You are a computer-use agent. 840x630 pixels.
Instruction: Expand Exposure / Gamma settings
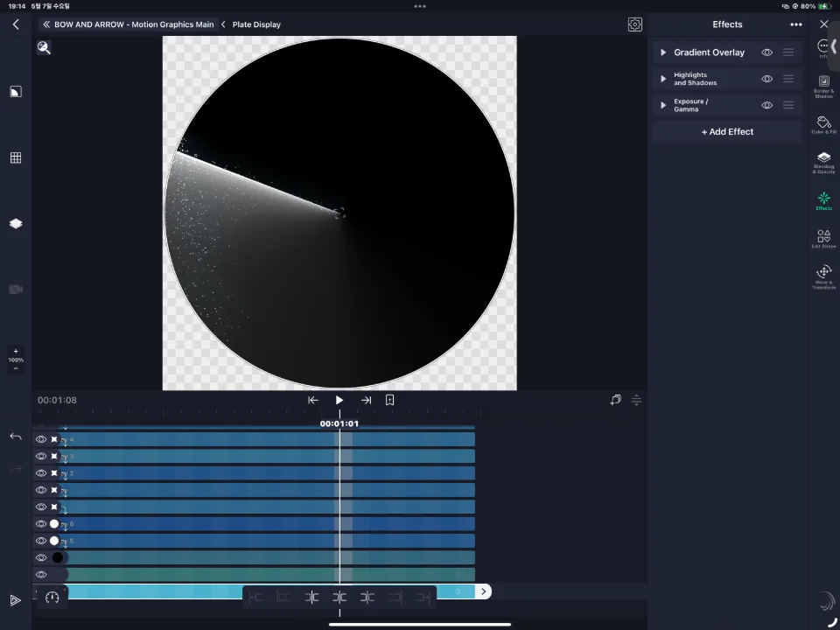pos(663,105)
